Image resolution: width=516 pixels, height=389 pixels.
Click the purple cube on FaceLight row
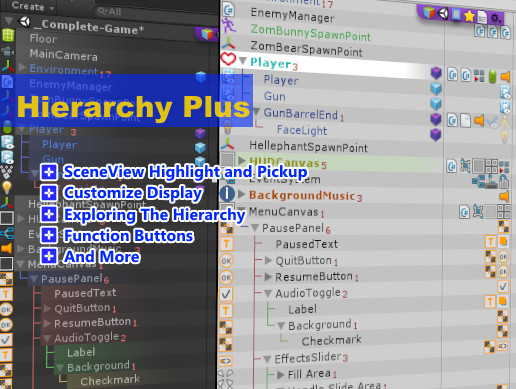pyautogui.click(x=436, y=135)
